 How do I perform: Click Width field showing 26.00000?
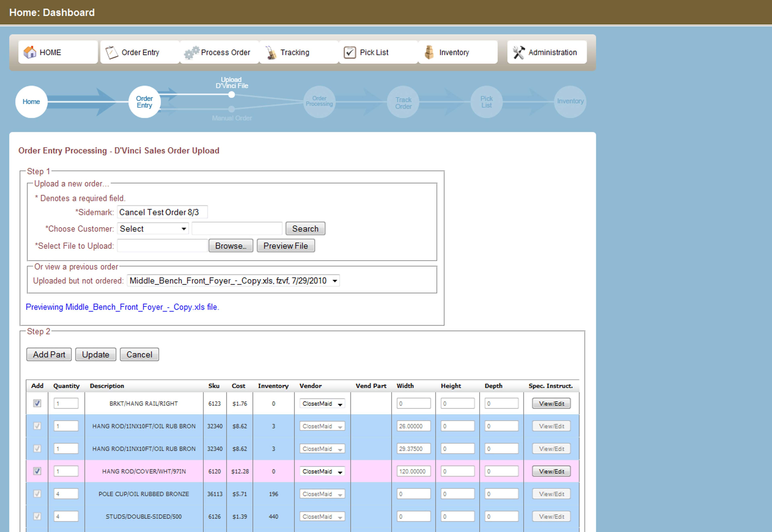(x=414, y=426)
